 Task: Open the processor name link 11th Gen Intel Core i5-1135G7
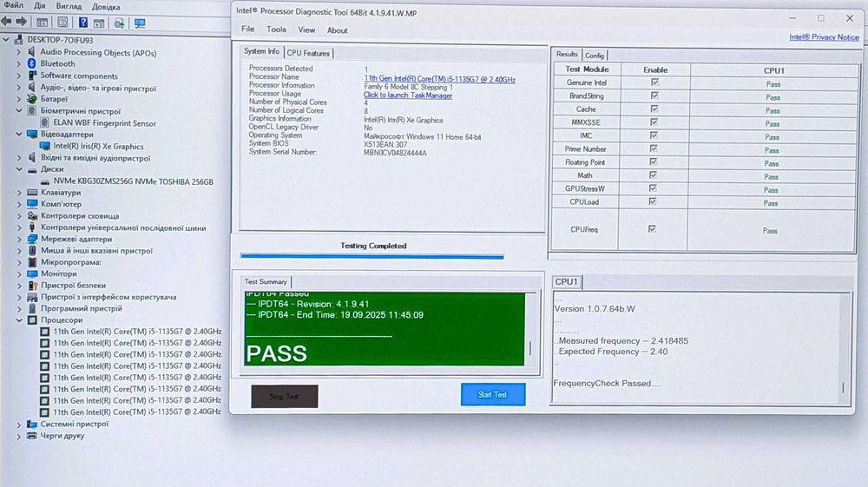coord(439,79)
